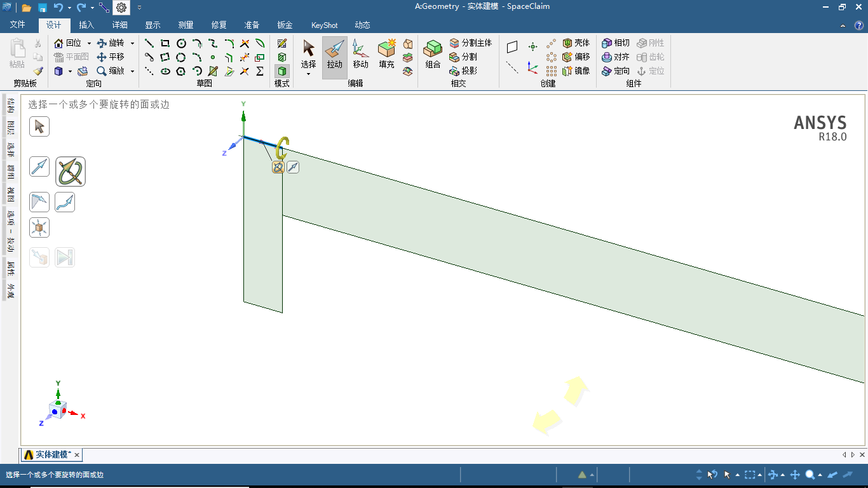Choose the 相切 (Tangent) assembly constraint
This screenshot has width=868, height=488.
point(616,43)
